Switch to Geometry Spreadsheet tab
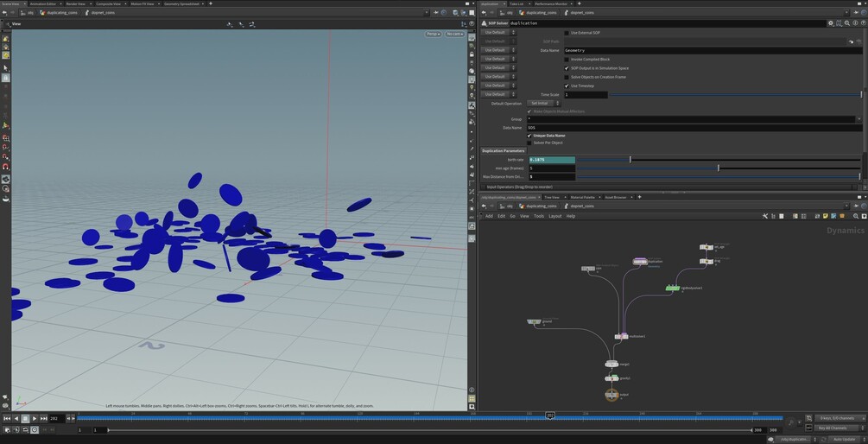Viewport: 868px width, 444px height. coord(181,3)
